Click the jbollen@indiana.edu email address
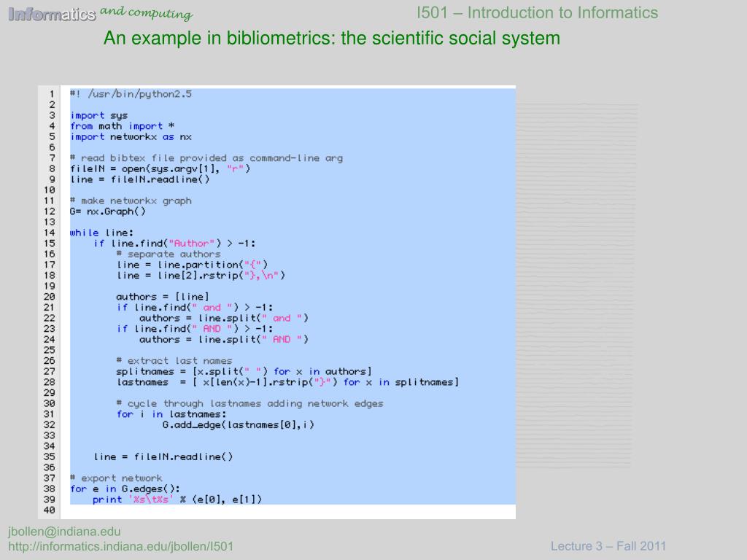The width and height of the screenshot is (747, 560). [64, 532]
